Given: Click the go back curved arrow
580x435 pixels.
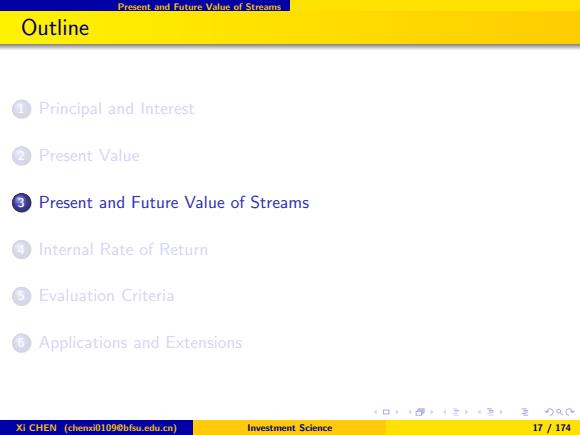Looking at the screenshot, I should pyautogui.click(x=550, y=412).
